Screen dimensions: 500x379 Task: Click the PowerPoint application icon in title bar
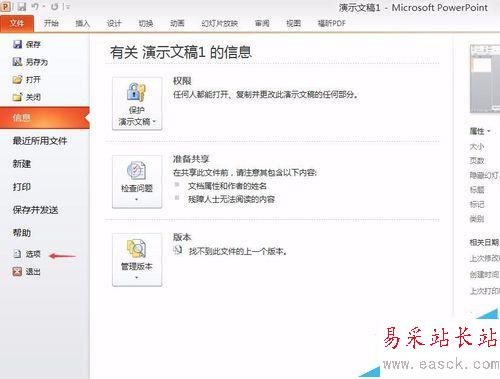(x=6, y=6)
